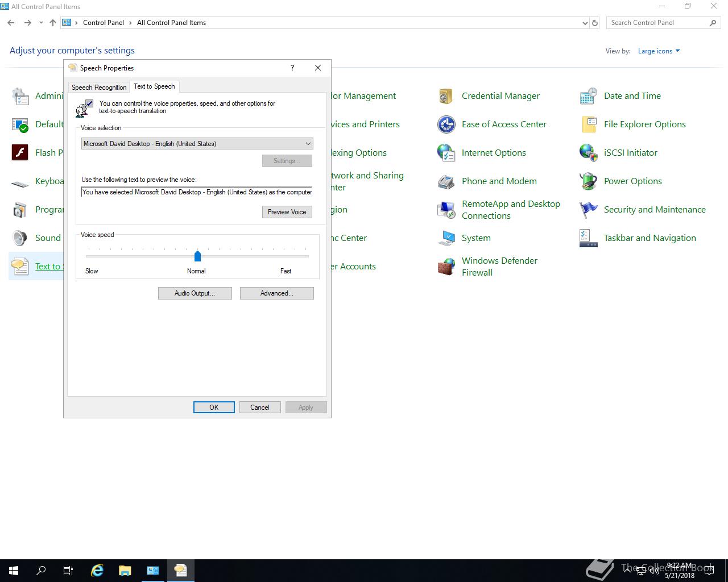
Task: Open the recent locations dropdown arrow
Action: [41, 23]
